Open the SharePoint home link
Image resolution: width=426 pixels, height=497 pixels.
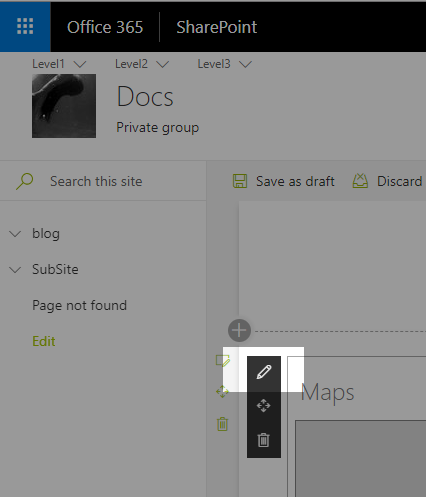point(217,27)
